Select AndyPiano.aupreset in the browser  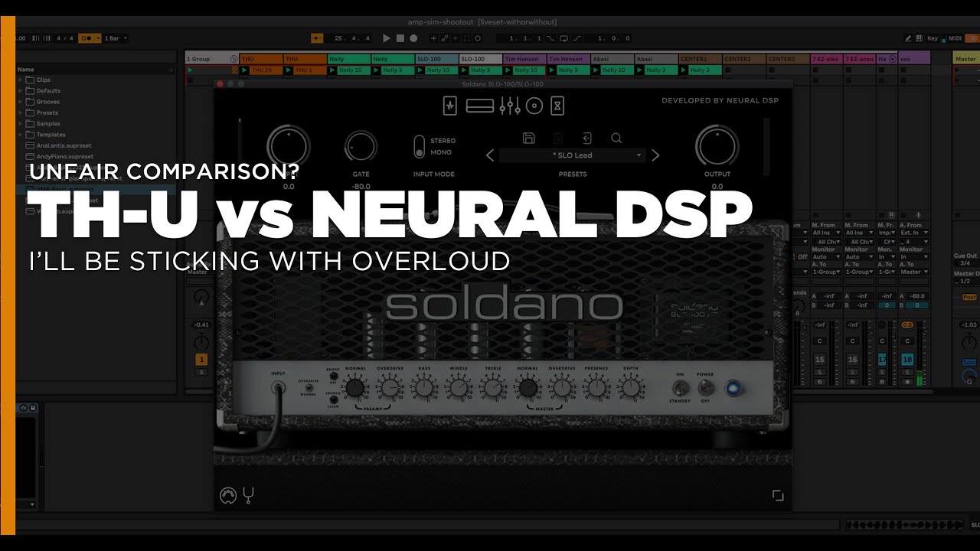coord(60,156)
